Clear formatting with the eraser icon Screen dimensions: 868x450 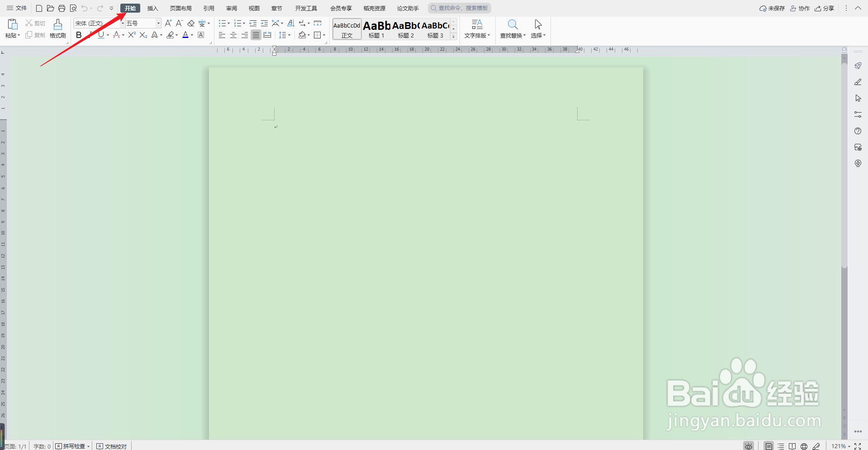(x=191, y=23)
